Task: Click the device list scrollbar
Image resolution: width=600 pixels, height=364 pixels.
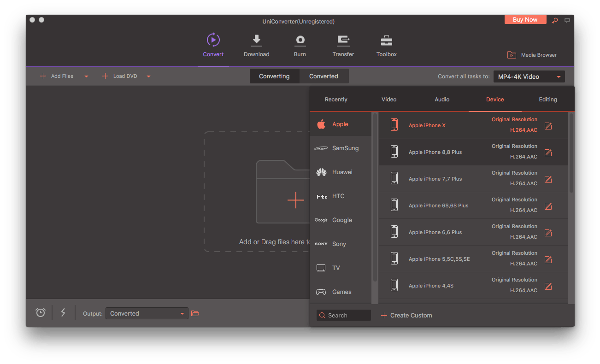Action: 571,153
